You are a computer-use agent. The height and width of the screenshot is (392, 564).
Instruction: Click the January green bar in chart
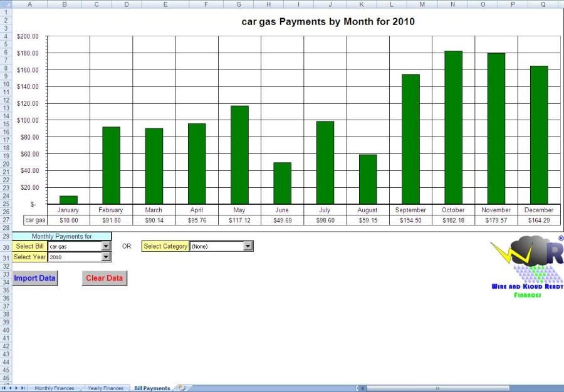pos(68,200)
